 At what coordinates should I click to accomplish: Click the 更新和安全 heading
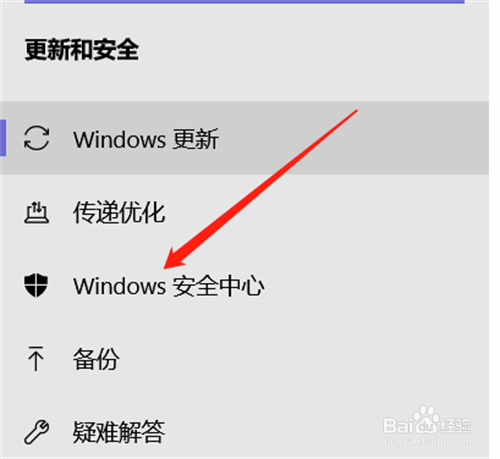point(82,50)
